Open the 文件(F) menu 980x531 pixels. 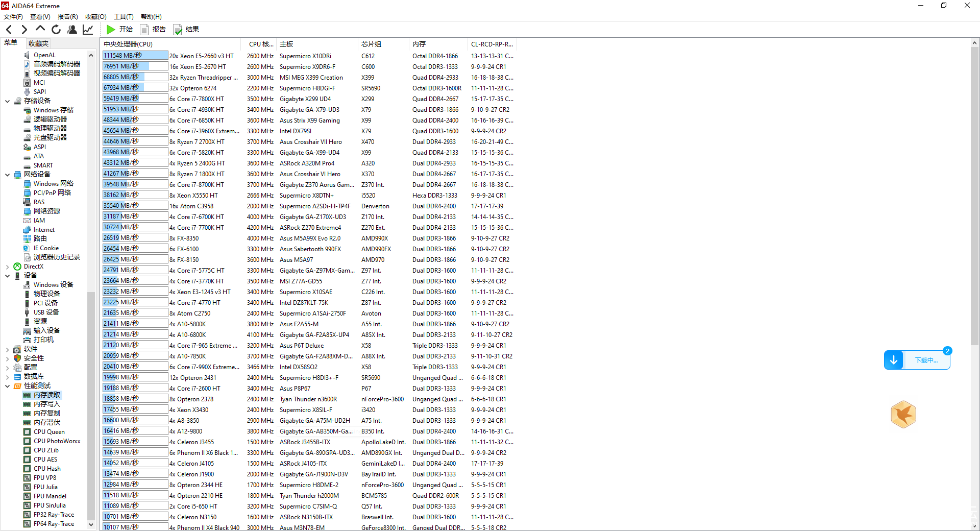[x=13, y=17]
